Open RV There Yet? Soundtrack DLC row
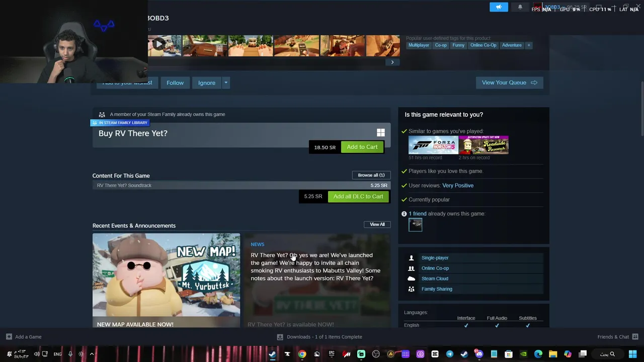 (242, 186)
